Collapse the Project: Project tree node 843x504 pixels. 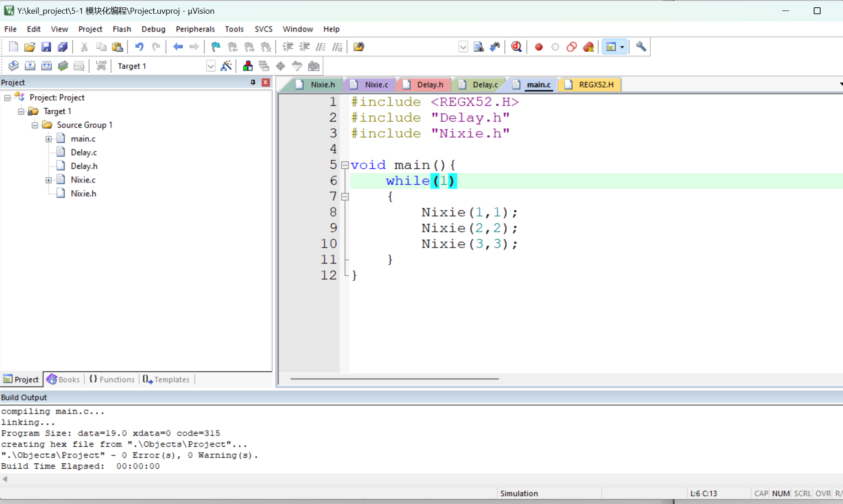tap(7, 98)
